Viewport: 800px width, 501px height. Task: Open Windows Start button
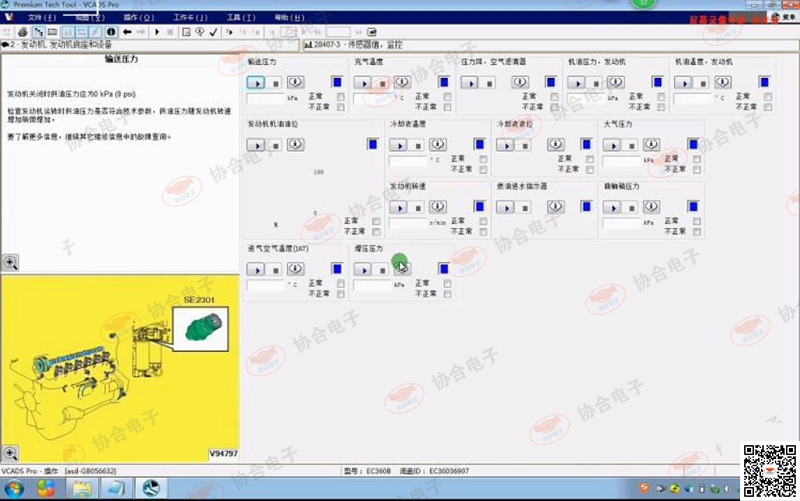pos(14,489)
